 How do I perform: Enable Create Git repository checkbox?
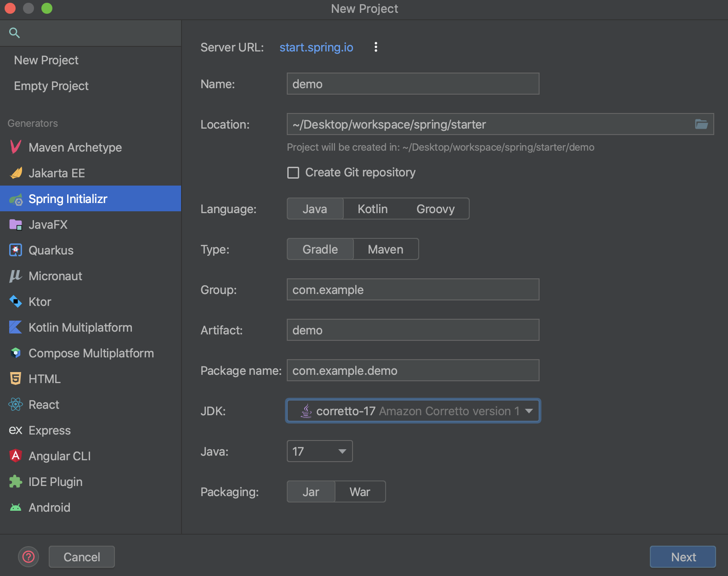pos(293,173)
